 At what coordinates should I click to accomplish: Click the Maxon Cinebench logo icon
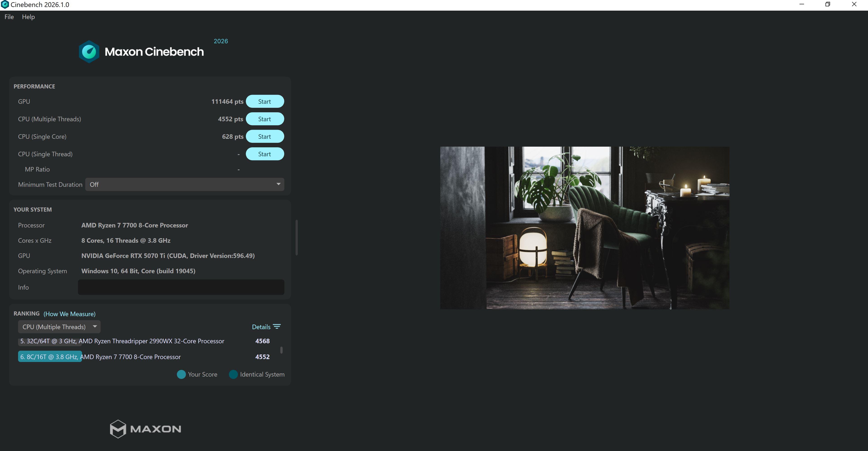click(x=89, y=52)
